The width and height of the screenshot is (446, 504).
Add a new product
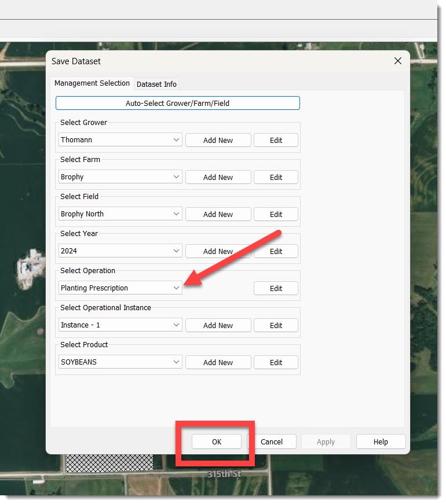(218, 362)
